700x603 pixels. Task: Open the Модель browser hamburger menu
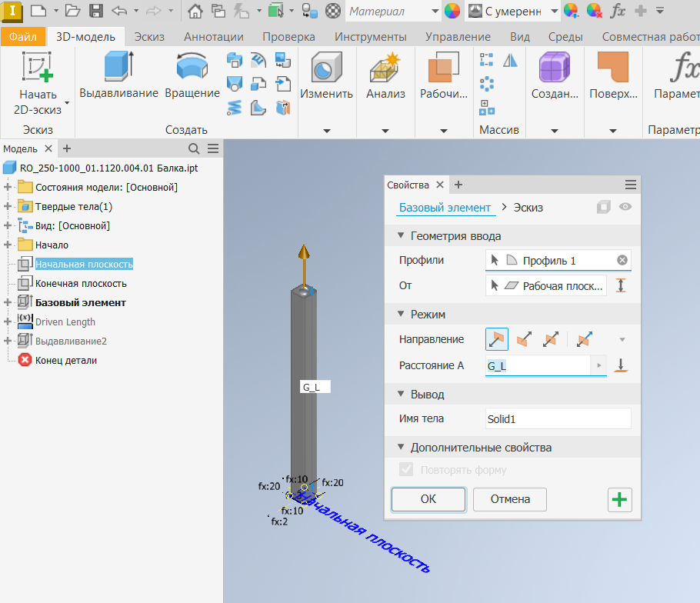213,148
